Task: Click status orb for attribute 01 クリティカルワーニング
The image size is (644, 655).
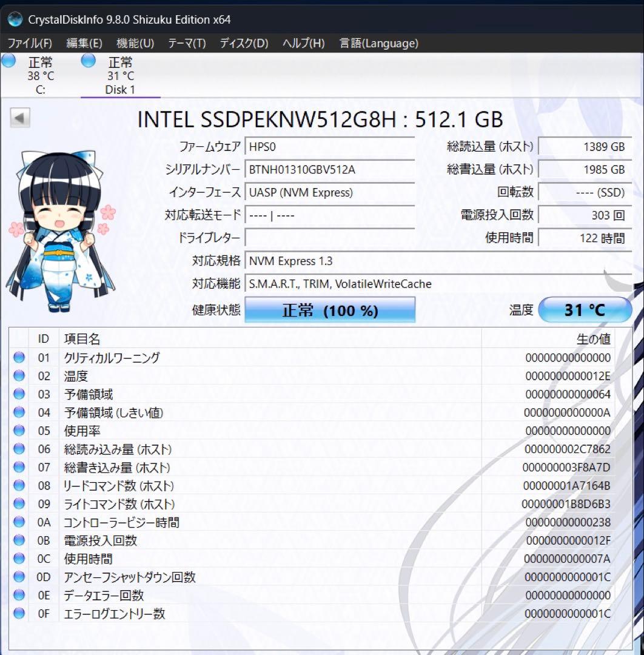Action: pos(19,357)
